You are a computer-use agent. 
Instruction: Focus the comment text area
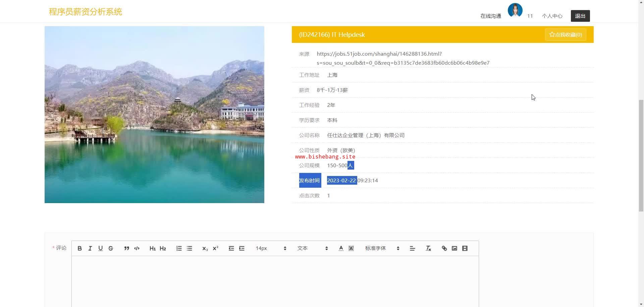tap(275, 282)
